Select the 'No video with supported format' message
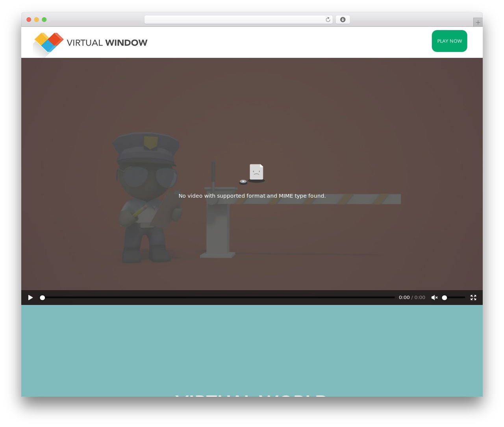504x427 pixels. pyautogui.click(x=252, y=196)
